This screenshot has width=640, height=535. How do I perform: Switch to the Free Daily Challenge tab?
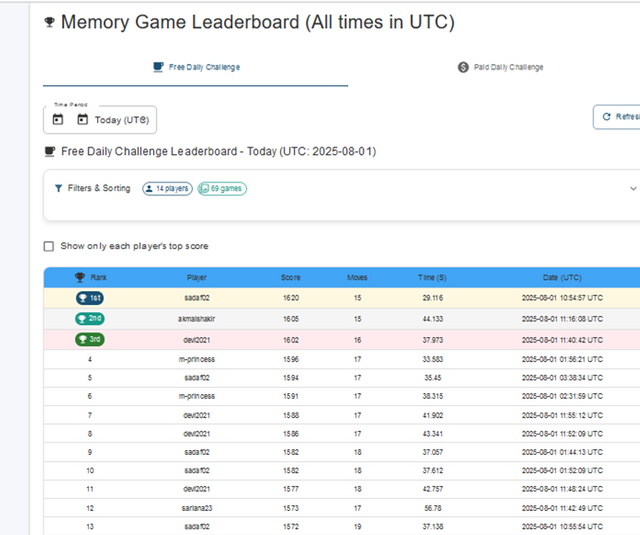(196, 67)
